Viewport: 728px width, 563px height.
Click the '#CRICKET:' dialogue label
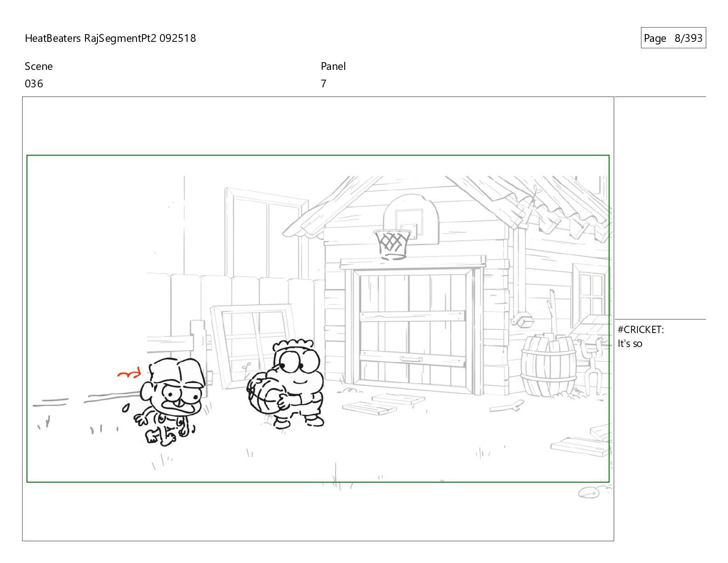(641, 330)
